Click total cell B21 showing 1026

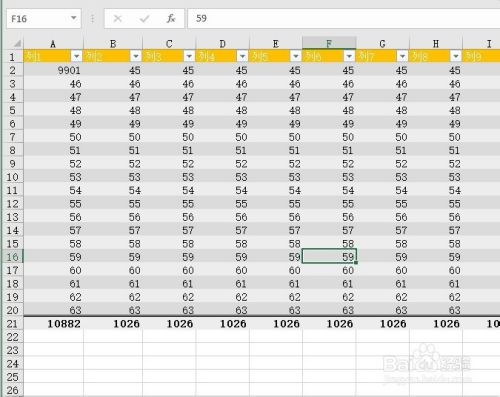pos(113,323)
